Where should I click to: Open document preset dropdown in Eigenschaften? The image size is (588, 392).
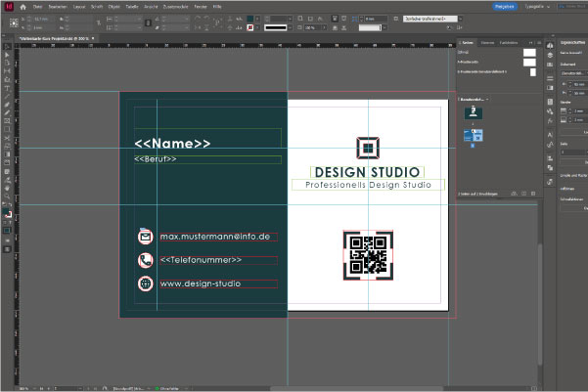[x=574, y=73]
